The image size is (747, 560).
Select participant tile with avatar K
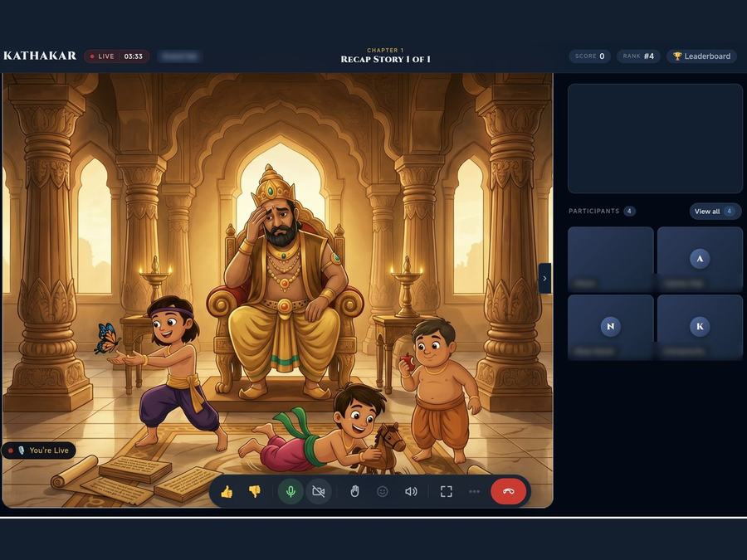click(700, 327)
